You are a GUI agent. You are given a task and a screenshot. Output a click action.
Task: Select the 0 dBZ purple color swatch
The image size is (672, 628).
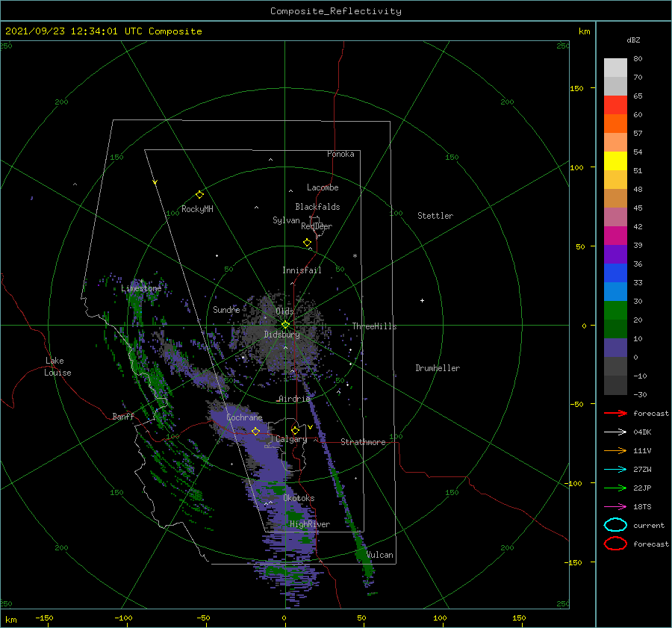click(615, 348)
